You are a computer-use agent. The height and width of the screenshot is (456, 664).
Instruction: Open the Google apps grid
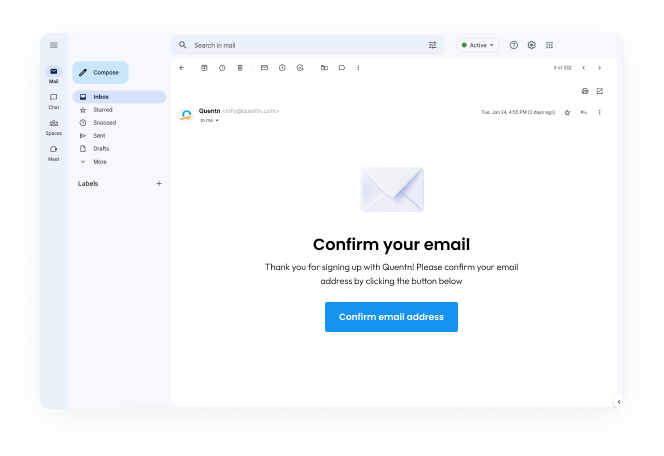tap(549, 45)
